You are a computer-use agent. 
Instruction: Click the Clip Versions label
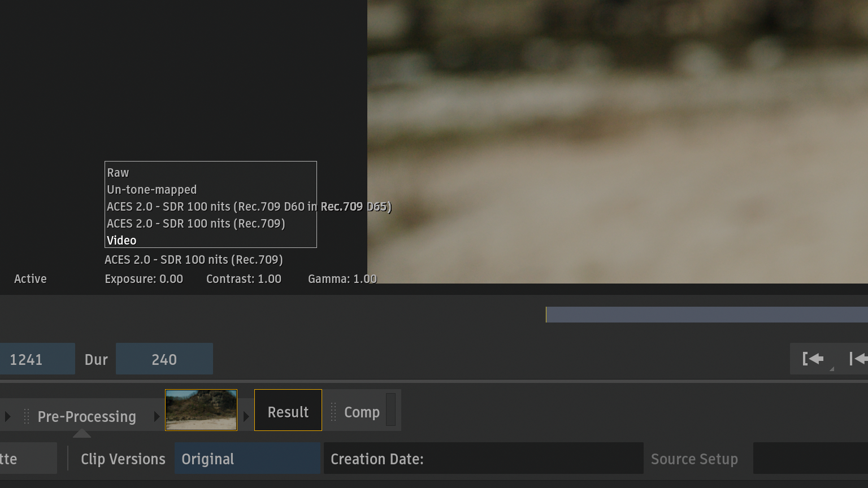point(123,459)
